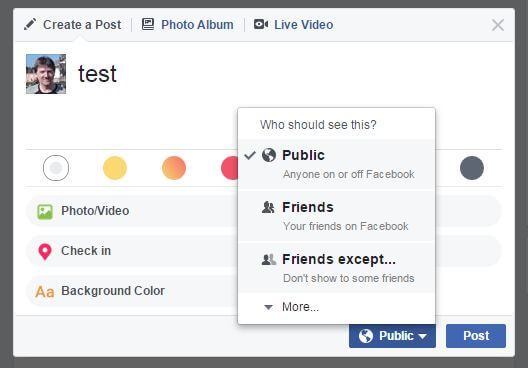Click the 'Who should see this?' heading
Viewport: 528px width, 368px height.
coord(318,125)
